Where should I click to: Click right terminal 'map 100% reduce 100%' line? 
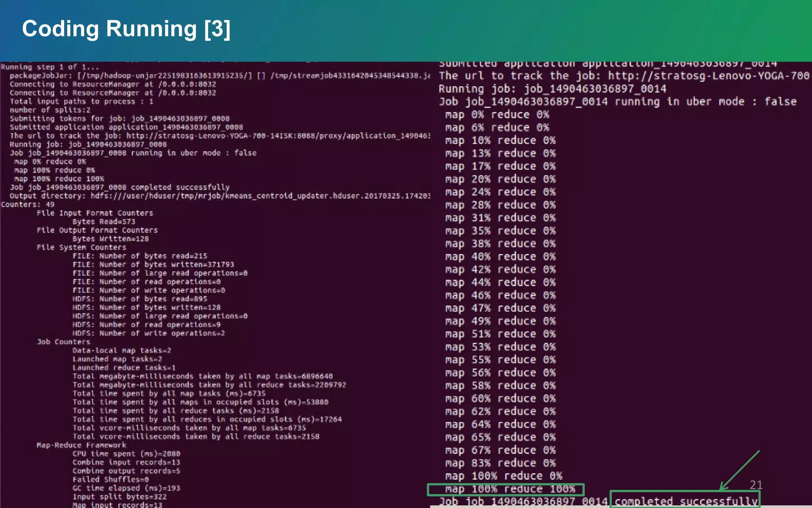point(510,489)
